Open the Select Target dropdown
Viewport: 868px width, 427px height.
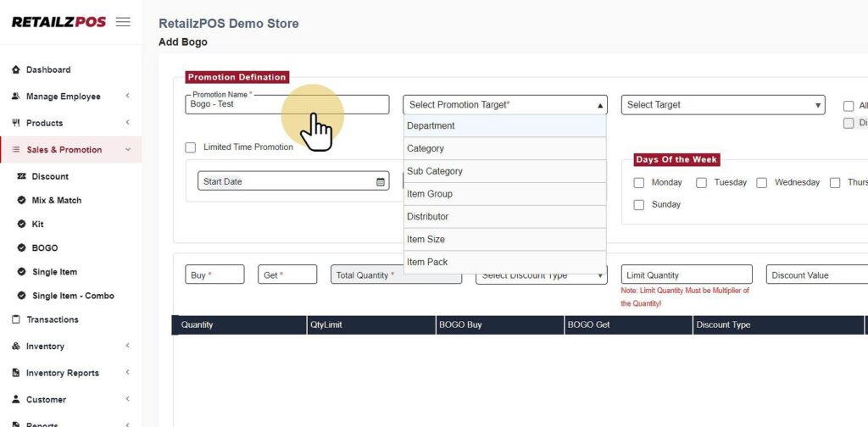[x=723, y=105]
